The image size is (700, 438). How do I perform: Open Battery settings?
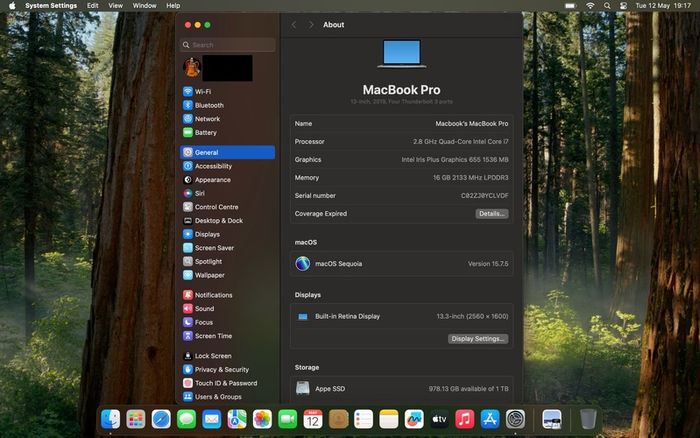(x=228, y=133)
